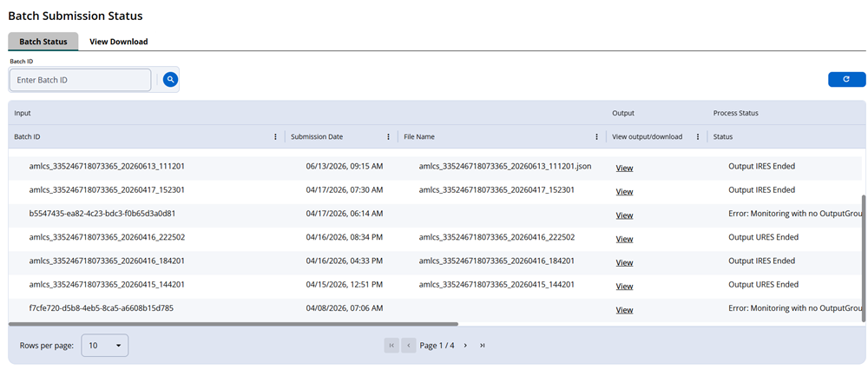868x370 pixels.
Task: Open View link for f7cfe720-d5b8 batch
Action: 624,310
